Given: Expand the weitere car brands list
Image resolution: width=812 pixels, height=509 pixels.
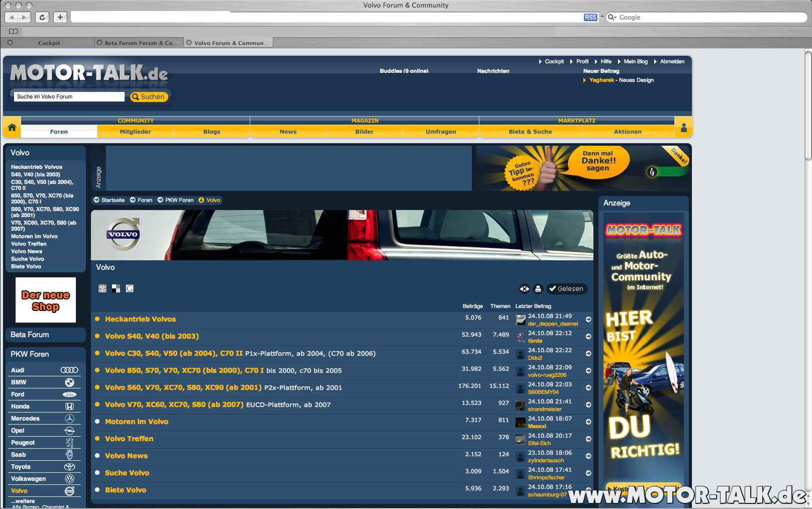Looking at the screenshot, I should pos(23,501).
